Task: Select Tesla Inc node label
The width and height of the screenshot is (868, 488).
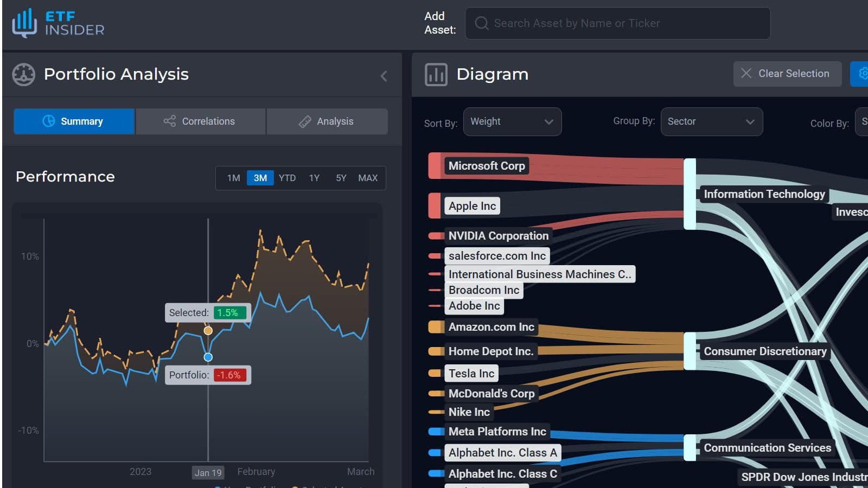Action: (x=471, y=374)
